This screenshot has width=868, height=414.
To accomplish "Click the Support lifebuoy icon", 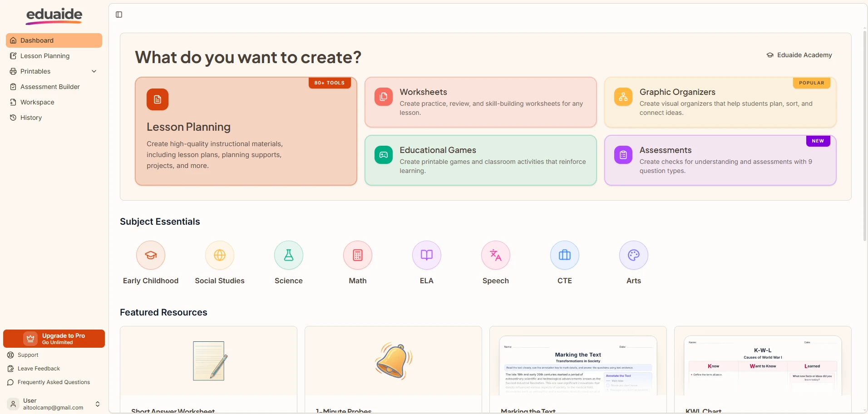I will 10,355.
